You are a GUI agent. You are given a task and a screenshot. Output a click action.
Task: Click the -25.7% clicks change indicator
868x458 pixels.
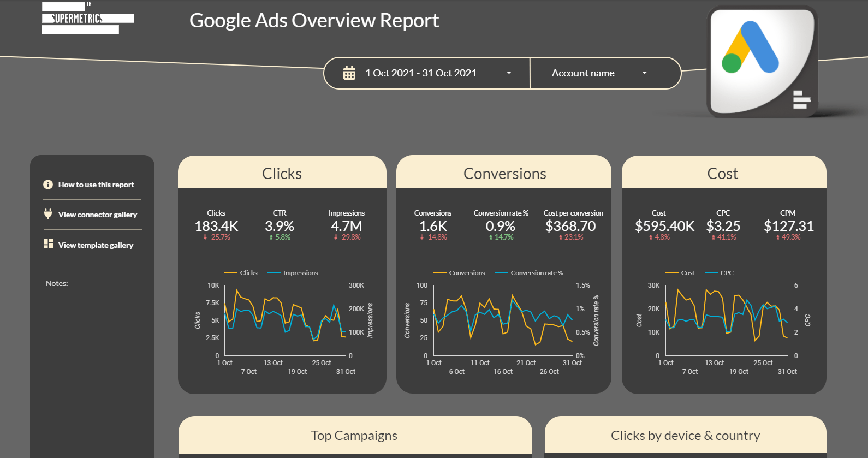click(217, 237)
